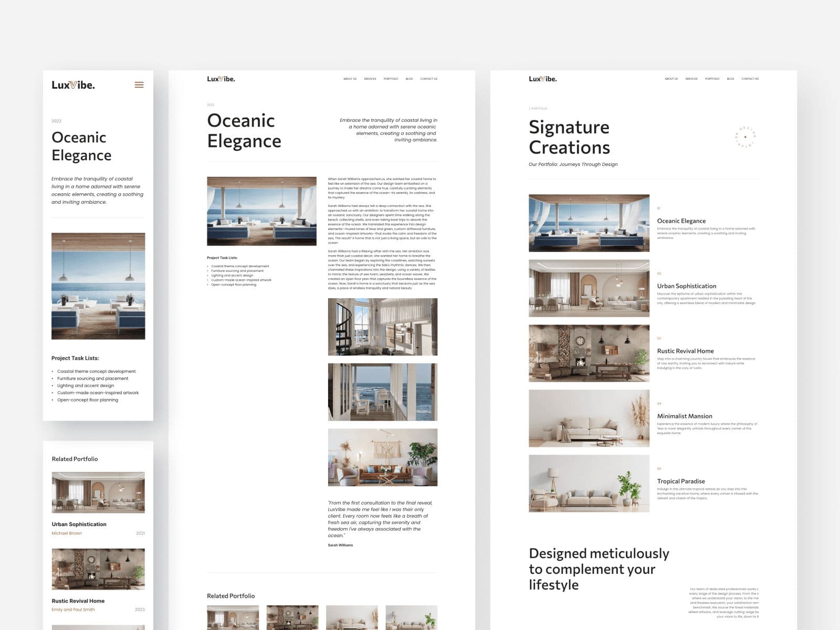Click the Emily and Paul Smith client name
Screen dimensions: 840x630
point(73,610)
